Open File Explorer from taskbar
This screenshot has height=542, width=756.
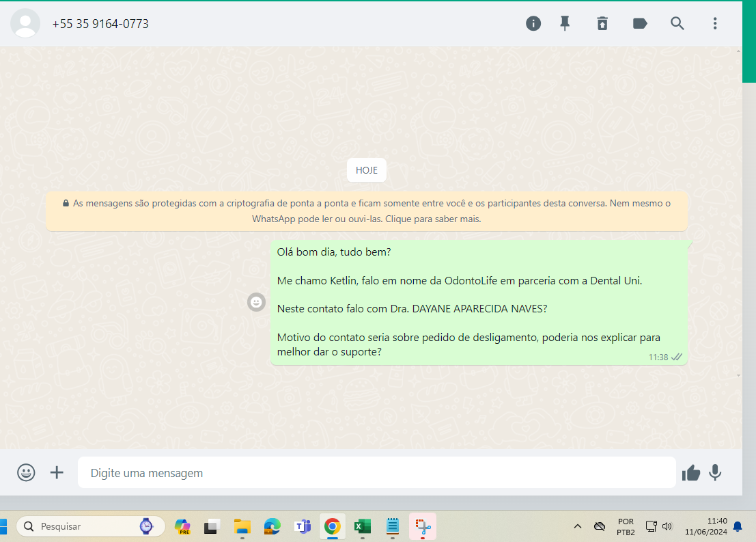click(x=242, y=526)
